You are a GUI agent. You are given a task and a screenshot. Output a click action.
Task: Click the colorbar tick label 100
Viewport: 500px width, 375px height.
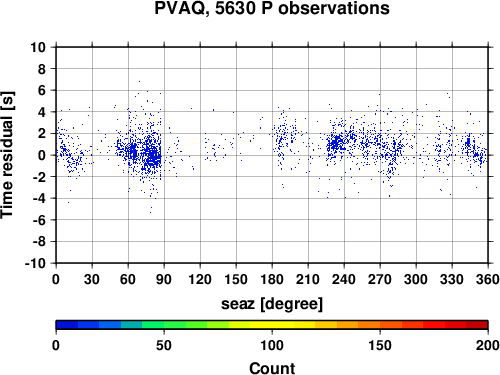(x=272, y=346)
